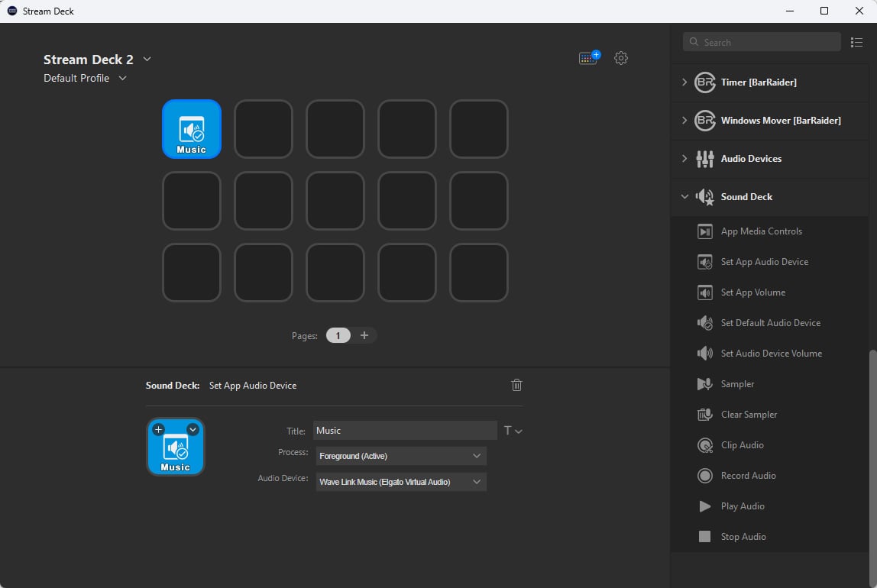Click the Timer BarRaider plugin icon
Screen dimensions: 877x588
(704, 82)
